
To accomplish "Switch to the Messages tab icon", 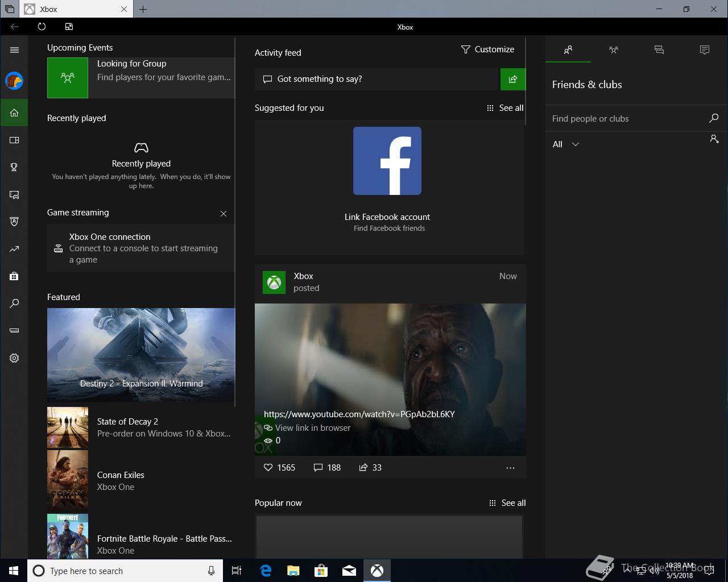I will tap(659, 50).
